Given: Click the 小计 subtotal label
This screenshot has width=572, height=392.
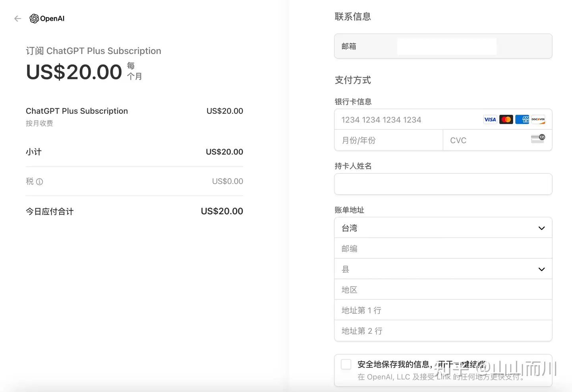Looking at the screenshot, I should click(34, 152).
